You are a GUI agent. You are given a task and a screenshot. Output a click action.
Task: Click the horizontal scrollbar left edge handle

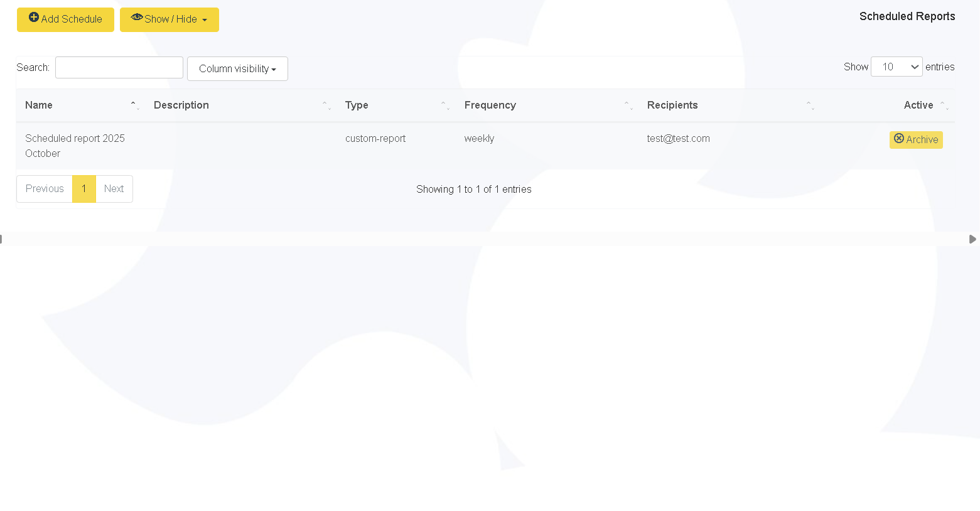[2, 239]
